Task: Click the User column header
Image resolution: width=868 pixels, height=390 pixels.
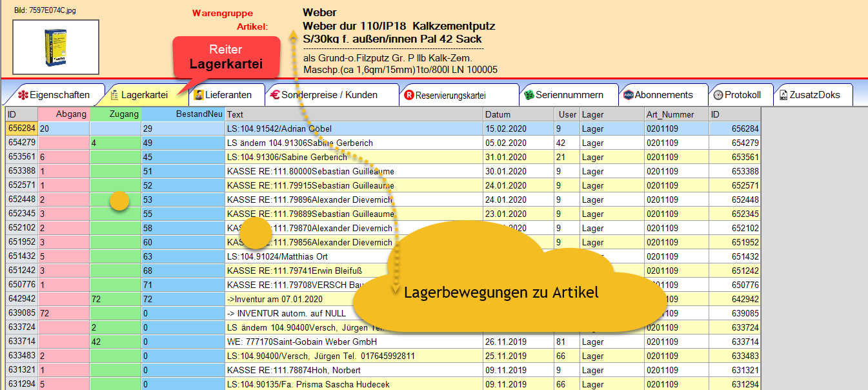Action: (567, 114)
